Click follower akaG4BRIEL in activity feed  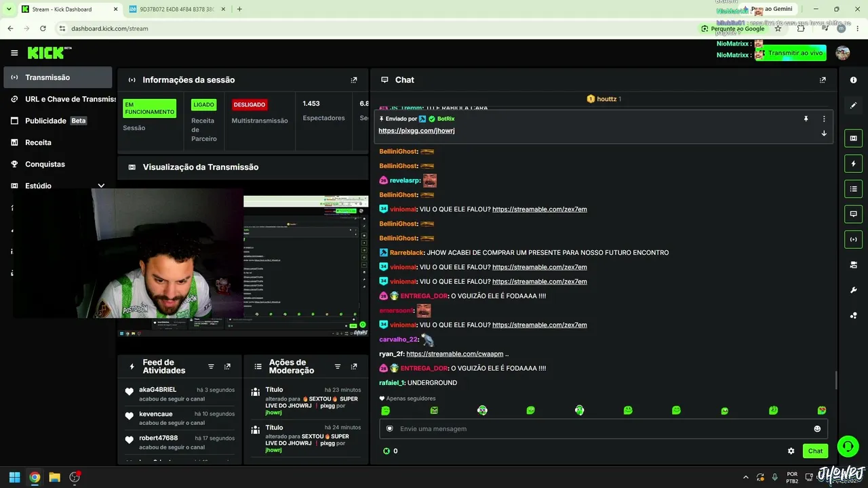[157, 390]
